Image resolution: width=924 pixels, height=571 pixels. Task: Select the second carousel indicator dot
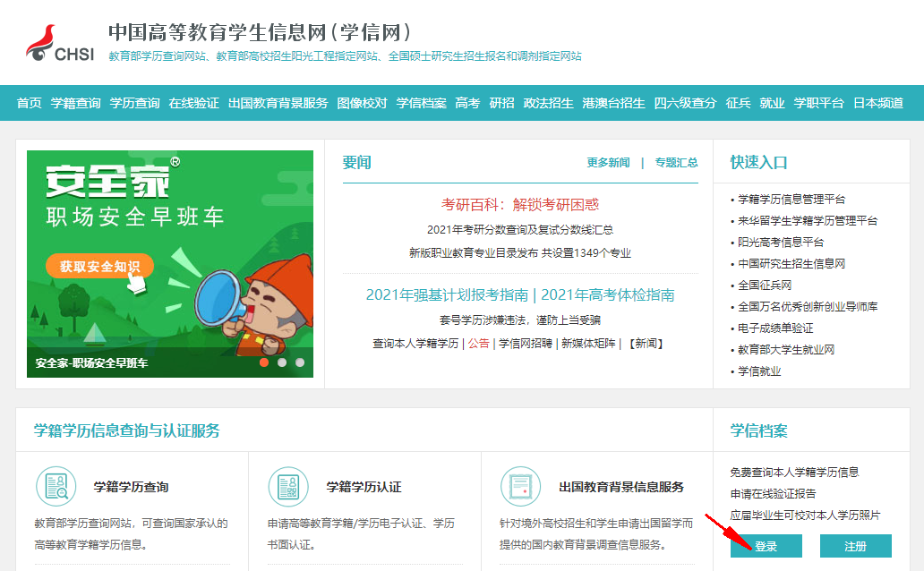click(282, 362)
